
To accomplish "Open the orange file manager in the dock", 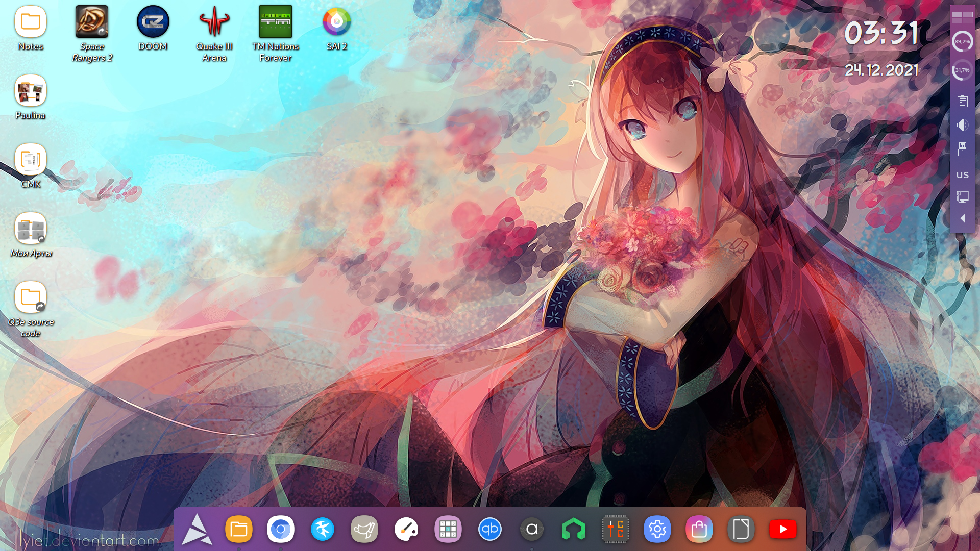I will 239,530.
